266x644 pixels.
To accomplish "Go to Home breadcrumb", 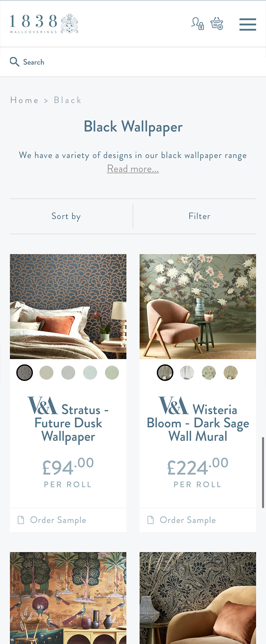I will click(24, 100).
